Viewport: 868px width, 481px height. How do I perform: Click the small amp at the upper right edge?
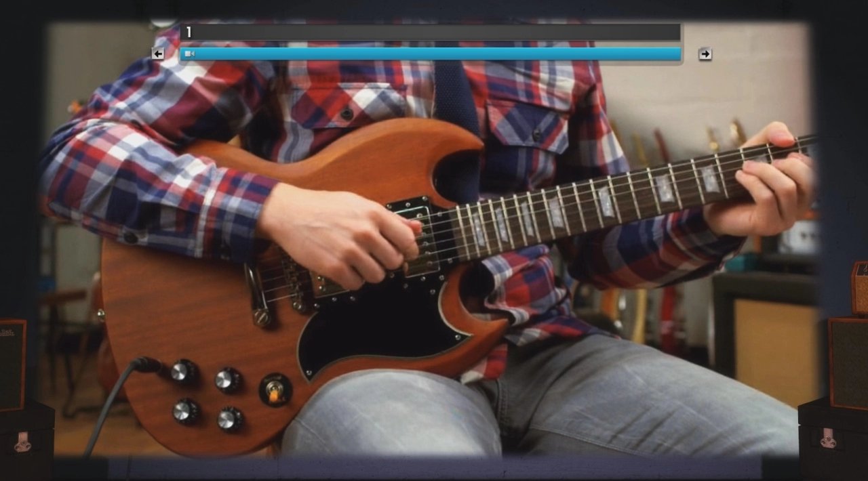(x=860, y=288)
